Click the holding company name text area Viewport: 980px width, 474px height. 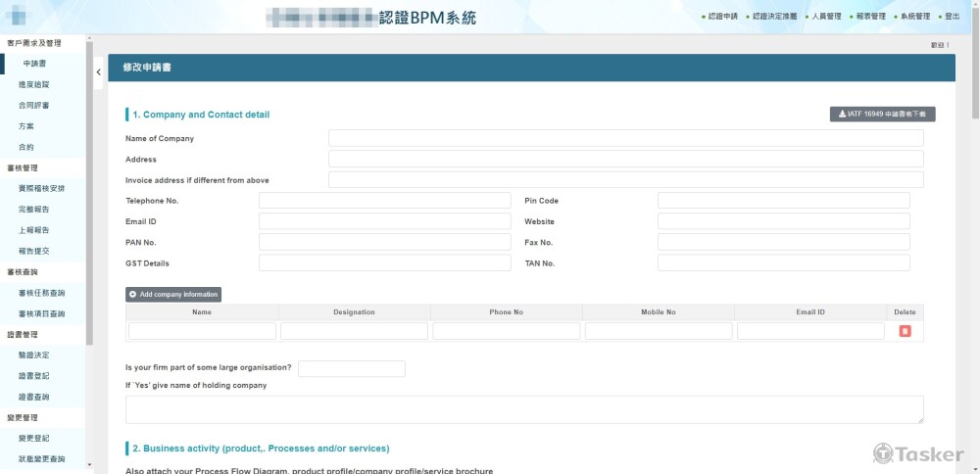click(524, 409)
